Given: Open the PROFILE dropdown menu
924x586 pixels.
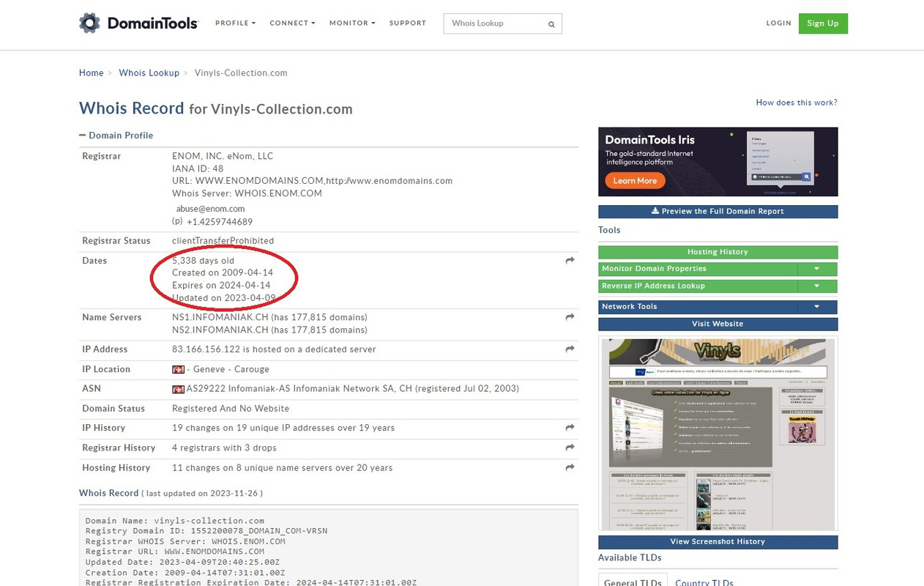Looking at the screenshot, I should tap(235, 23).
